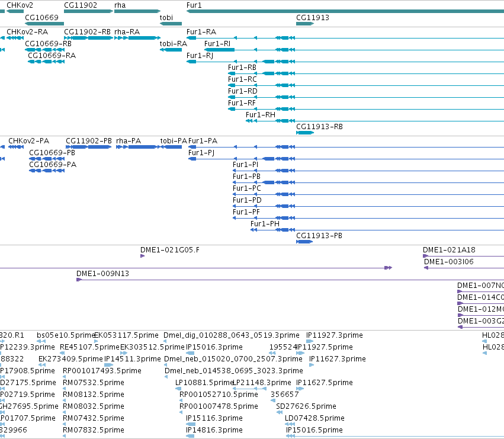The image size is (504, 439).
Task: Select the DME1-009N13 clone label
Action: coord(102,274)
